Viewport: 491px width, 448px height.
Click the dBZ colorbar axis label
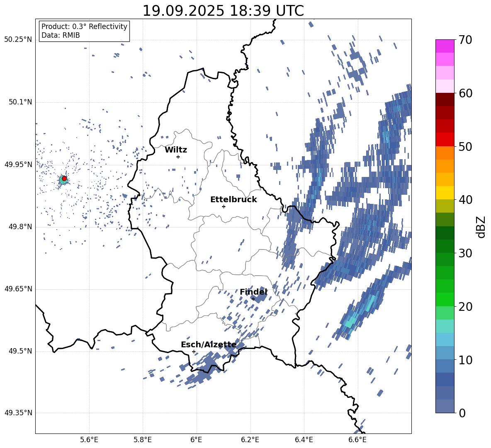pyautogui.click(x=481, y=227)
